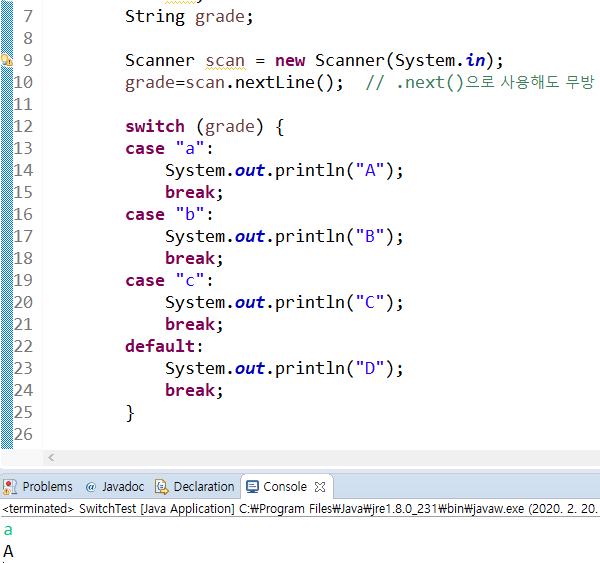The image size is (600, 563).
Task: Click the case "b" label
Action: tap(169, 214)
